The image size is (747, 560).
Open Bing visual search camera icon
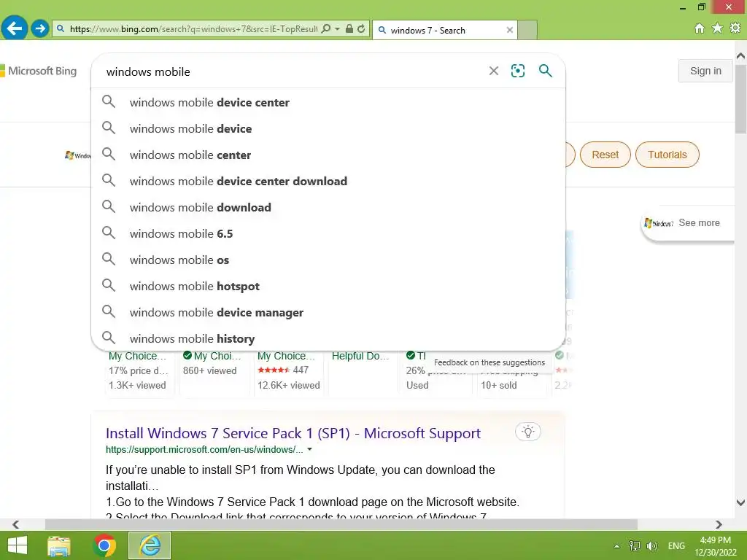coord(518,71)
